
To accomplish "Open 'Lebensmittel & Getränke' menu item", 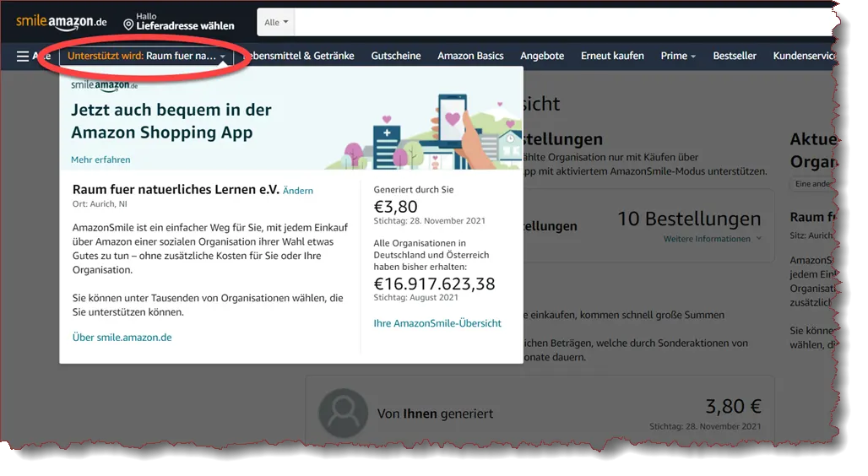I will click(x=300, y=56).
